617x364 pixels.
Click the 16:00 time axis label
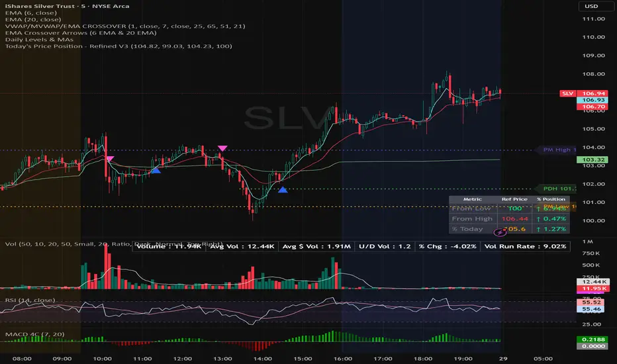(343, 359)
